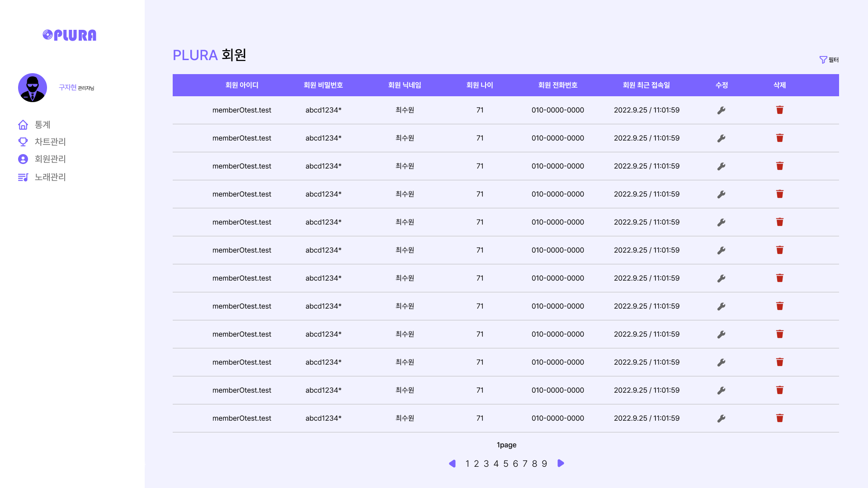Click the 구자현 admin name link

[67, 88]
